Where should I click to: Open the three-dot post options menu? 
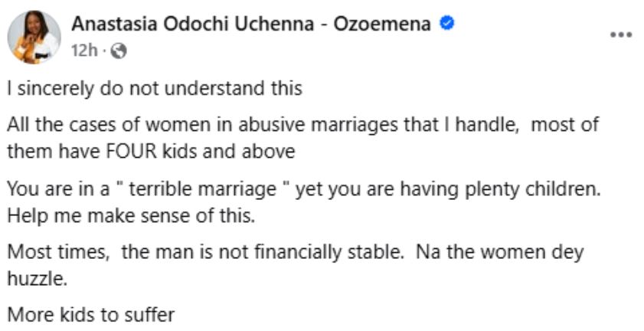[x=620, y=36]
